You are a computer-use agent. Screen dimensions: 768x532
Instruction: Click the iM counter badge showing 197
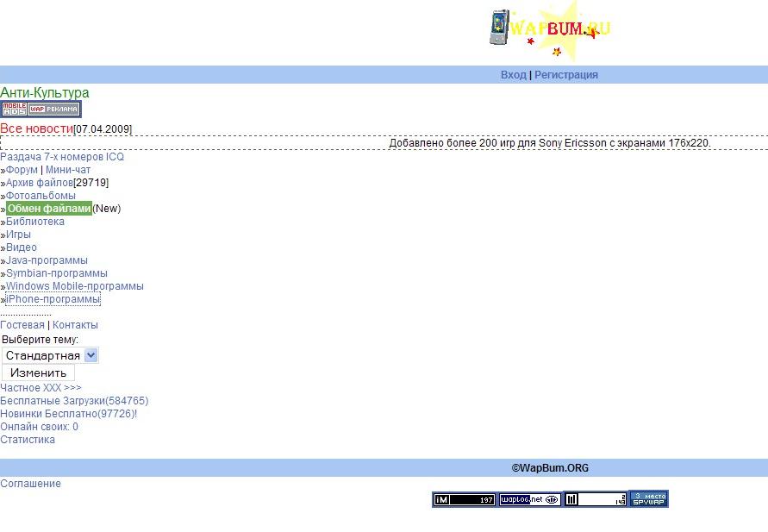464,499
